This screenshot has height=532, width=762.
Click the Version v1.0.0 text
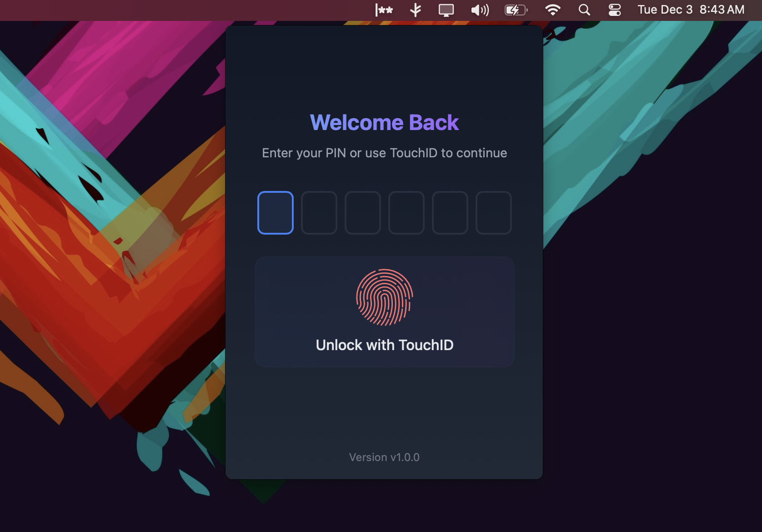(x=385, y=457)
